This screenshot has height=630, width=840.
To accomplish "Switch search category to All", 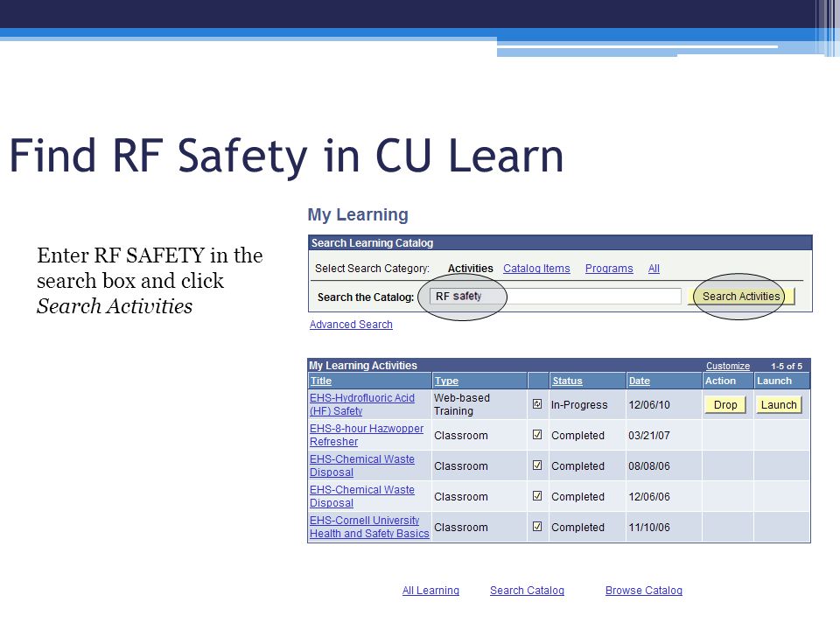I will click(x=654, y=269).
